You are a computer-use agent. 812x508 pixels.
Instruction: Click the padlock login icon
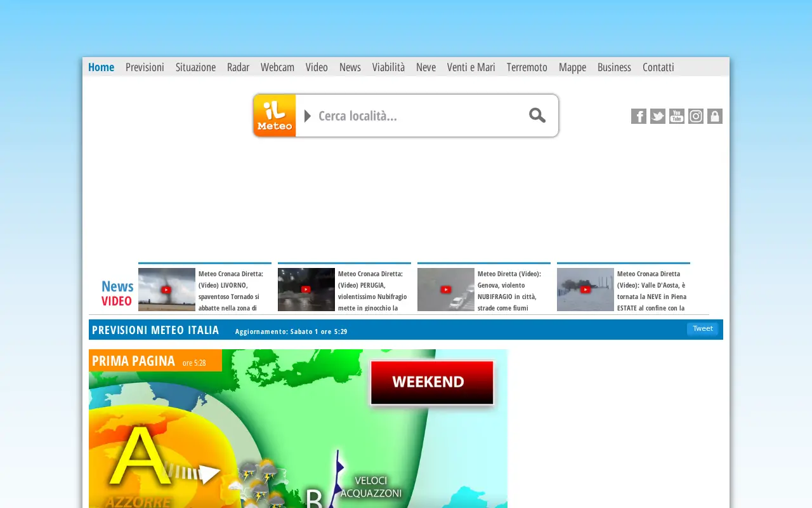pyautogui.click(x=715, y=116)
